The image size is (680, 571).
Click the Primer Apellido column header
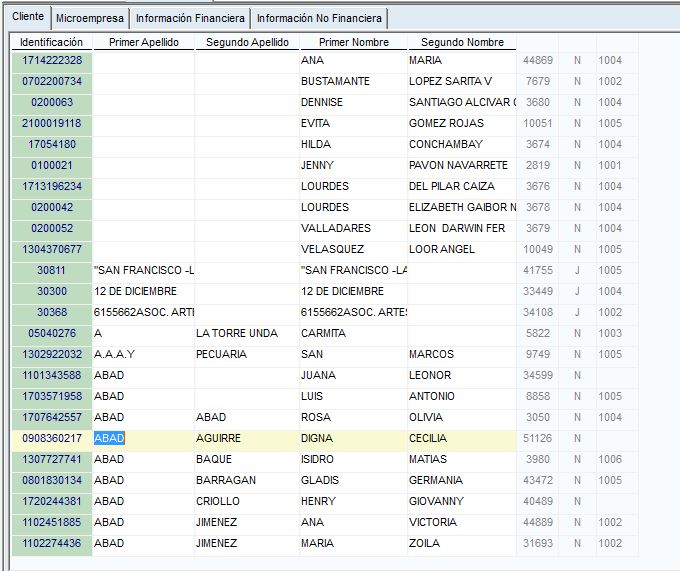144,42
